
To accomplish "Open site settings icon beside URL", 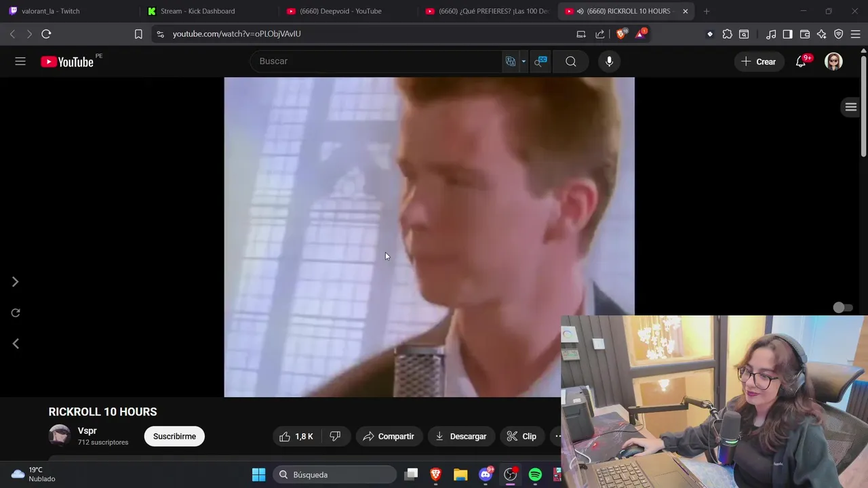I will point(160,34).
